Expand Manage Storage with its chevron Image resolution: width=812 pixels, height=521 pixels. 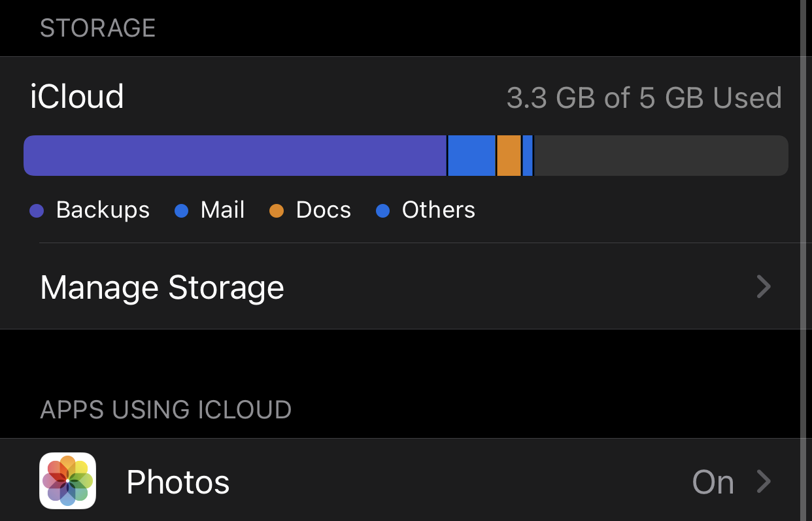coord(763,288)
